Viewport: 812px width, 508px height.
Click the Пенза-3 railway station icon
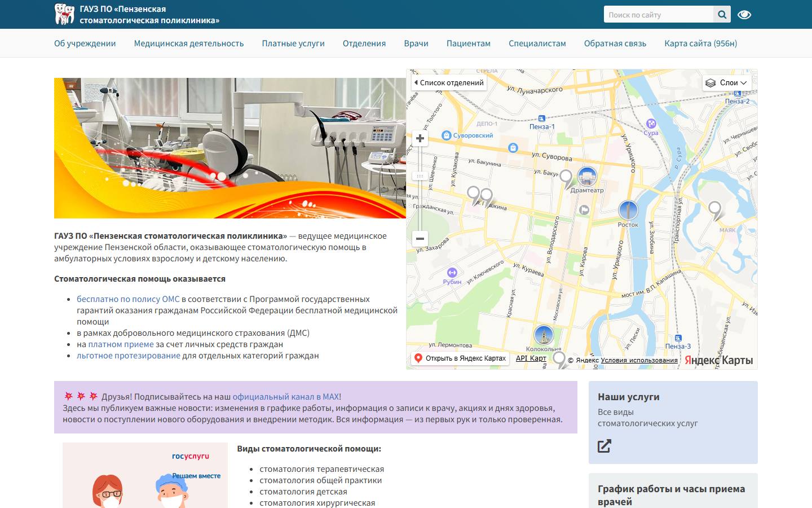pyautogui.click(x=678, y=338)
